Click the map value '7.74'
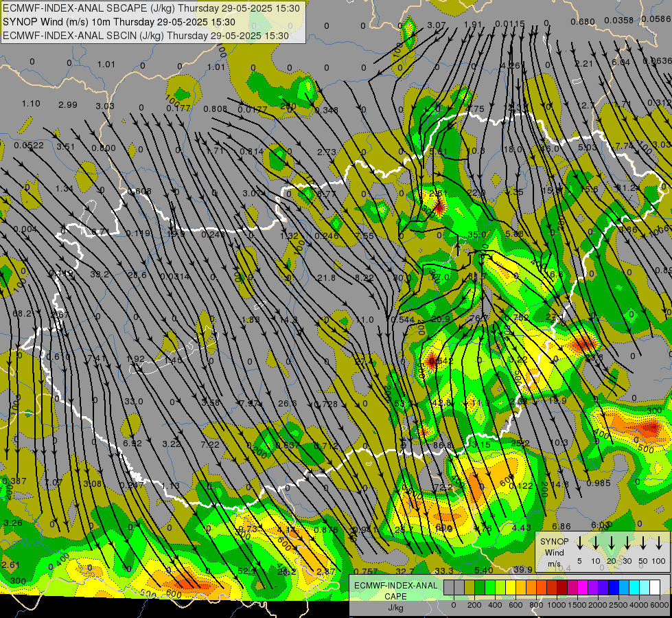 [624, 146]
